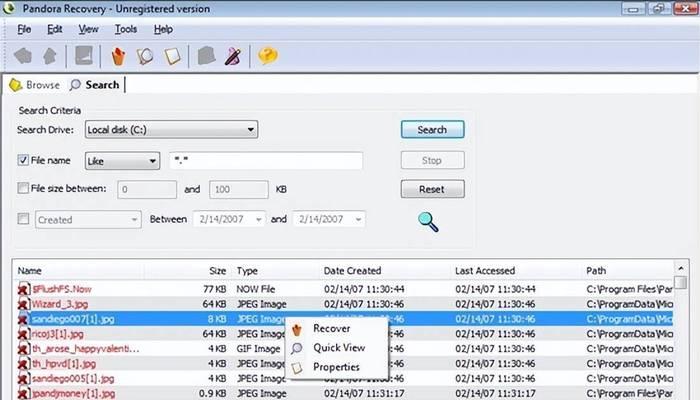This screenshot has height=400, width=700.
Task: Click the minimum file size field
Action: (x=147, y=190)
